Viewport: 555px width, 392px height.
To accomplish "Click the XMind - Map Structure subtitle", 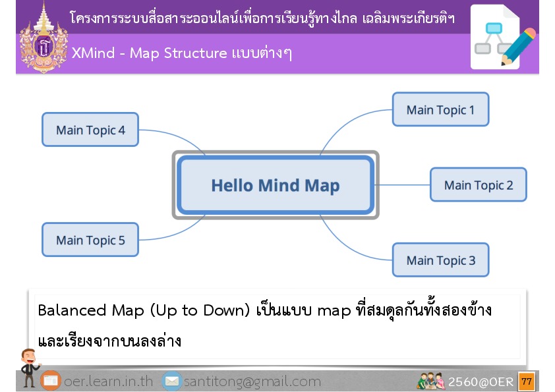I will click(181, 53).
